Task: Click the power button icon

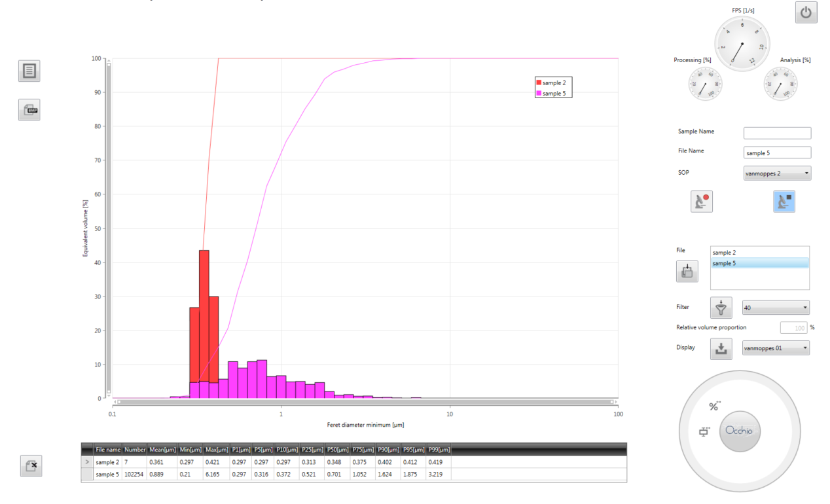Action: (x=806, y=12)
